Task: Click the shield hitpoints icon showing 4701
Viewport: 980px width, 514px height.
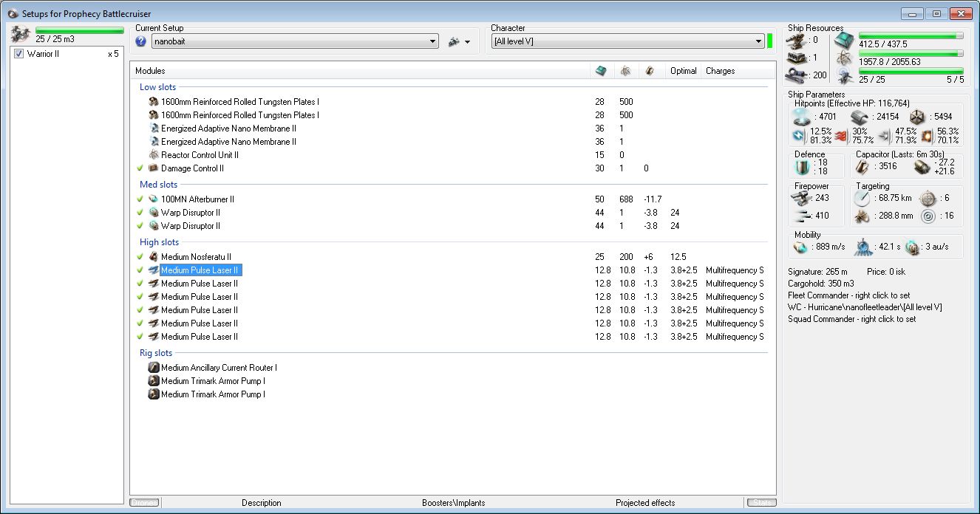Action: pyautogui.click(x=803, y=117)
